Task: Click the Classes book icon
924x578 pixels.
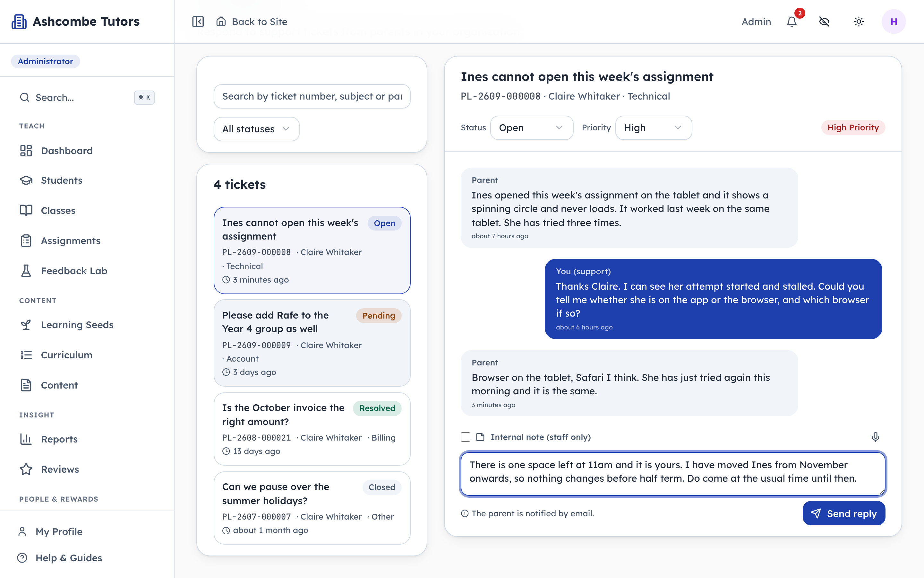Action: click(26, 210)
